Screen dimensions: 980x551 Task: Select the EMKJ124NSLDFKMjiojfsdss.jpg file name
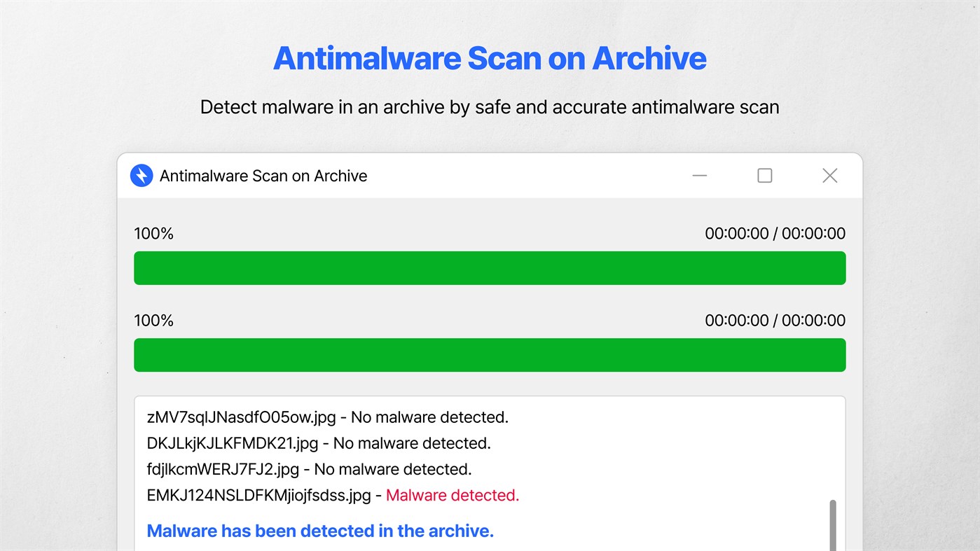(x=258, y=496)
